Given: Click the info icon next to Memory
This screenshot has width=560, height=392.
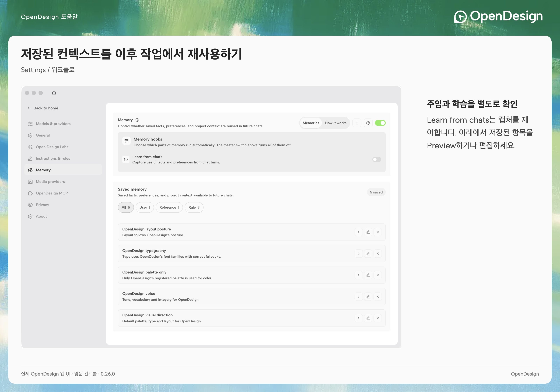Looking at the screenshot, I should click(137, 120).
